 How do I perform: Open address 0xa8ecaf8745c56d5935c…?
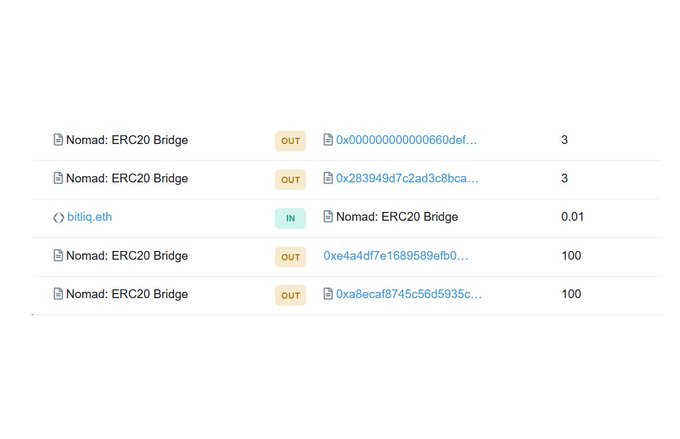tap(408, 295)
